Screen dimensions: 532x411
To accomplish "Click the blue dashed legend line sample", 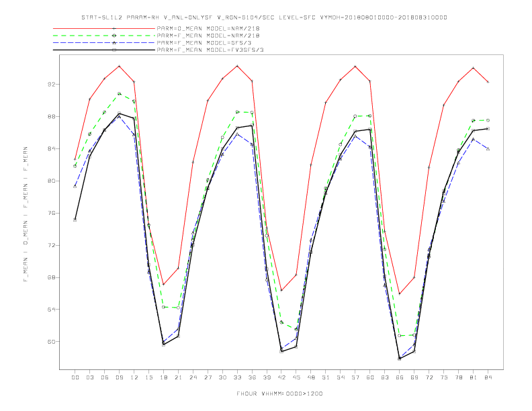I will (104, 43).
